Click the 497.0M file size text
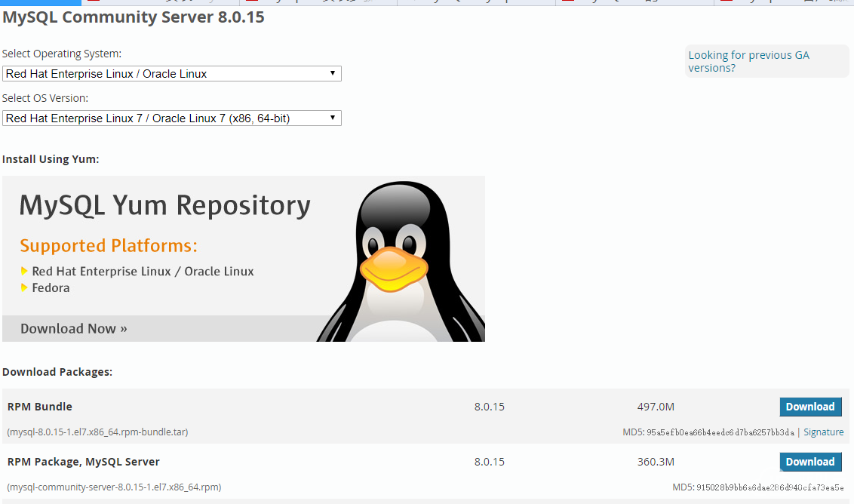854x504 pixels. click(x=655, y=407)
